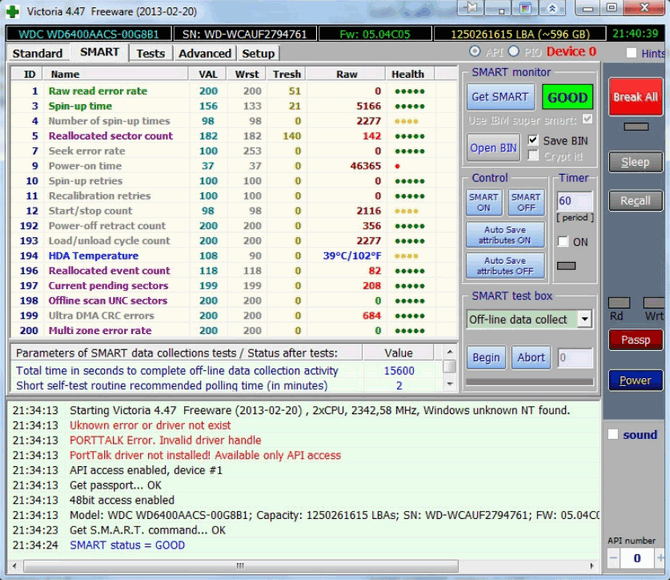Increase the API number with plus button
The image size is (670, 580).
point(658,559)
